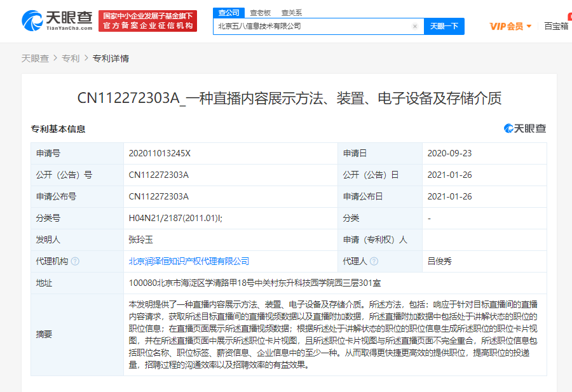Click 专利详情 breadcrumb item
Image resolution: width=572 pixels, height=392 pixels.
pos(111,58)
